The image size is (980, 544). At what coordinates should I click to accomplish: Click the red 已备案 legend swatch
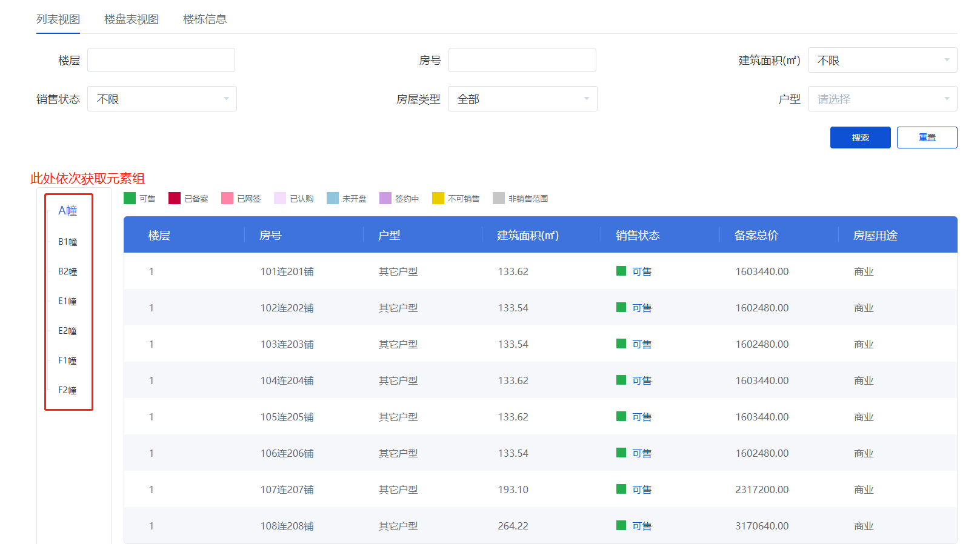click(175, 198)
